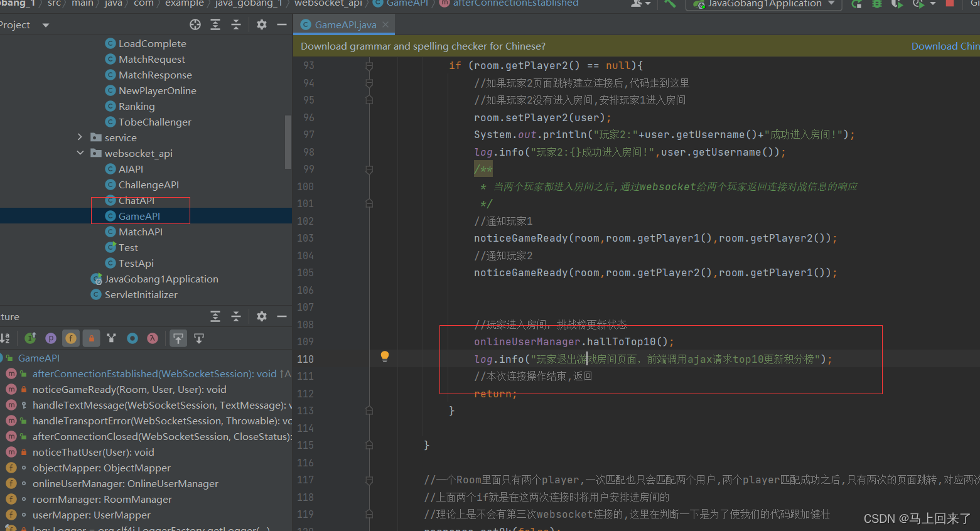The width and height of the screenshot is (980, 531).
Task: Toggle code fold marker at line 99
Action: pos(369,169)
